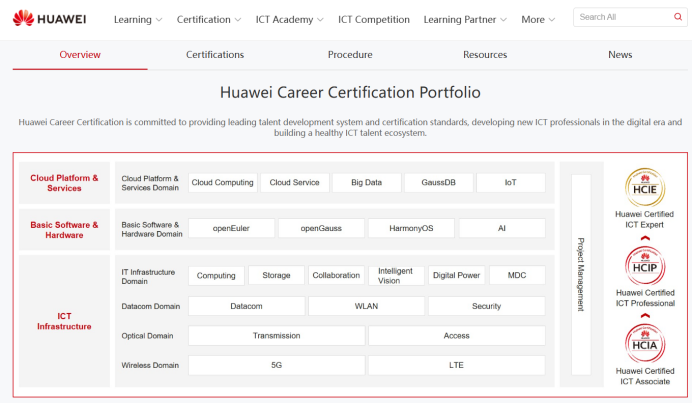
Task: Expand the Learning Partner menu chevron
Action: (x=504, y=20)
